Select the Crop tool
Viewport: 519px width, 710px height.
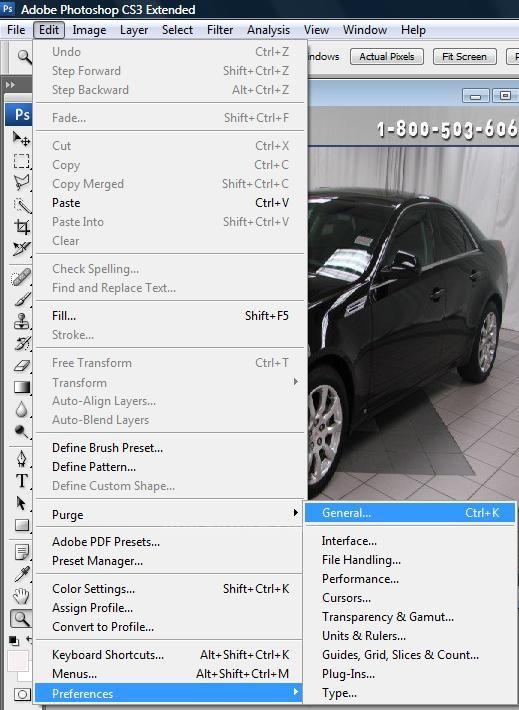point(21,226)
